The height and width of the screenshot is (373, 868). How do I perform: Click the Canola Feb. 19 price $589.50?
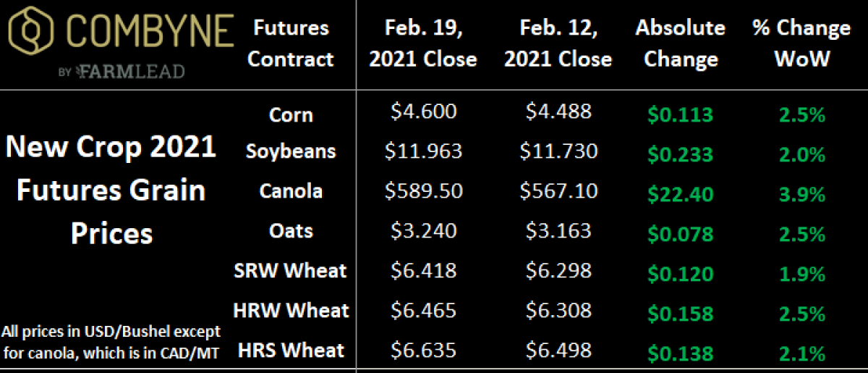click(423, 191)
